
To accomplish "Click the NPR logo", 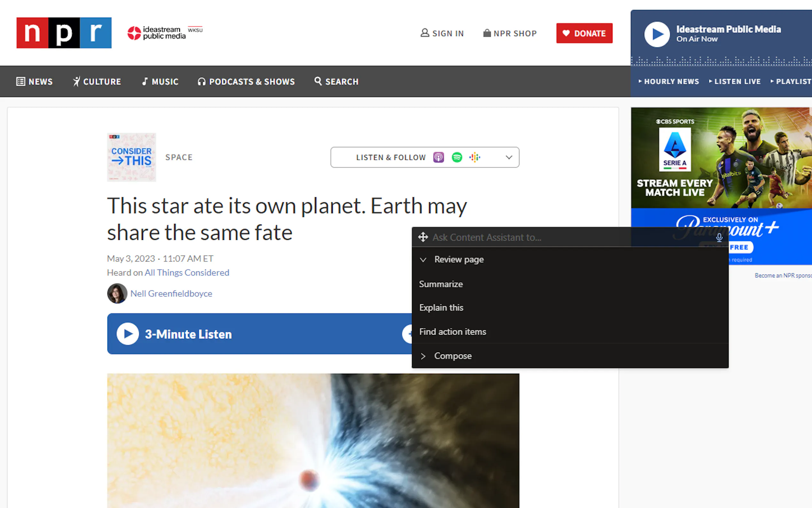I will click(x=64, y=33).
